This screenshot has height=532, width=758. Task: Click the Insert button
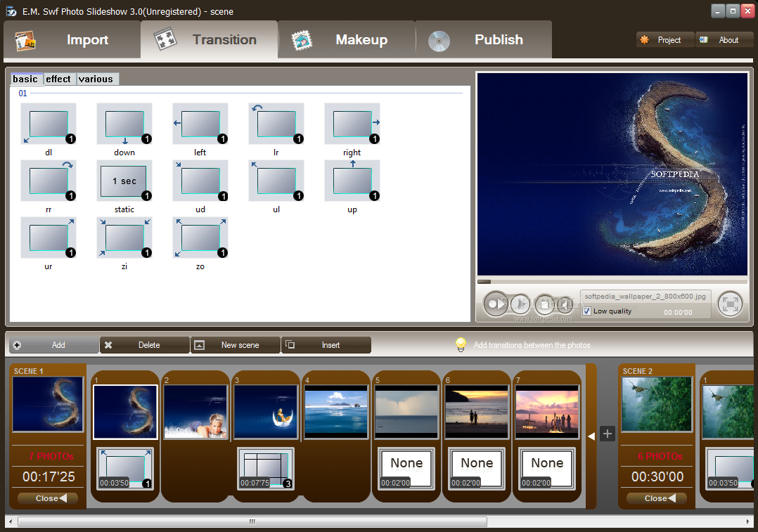click(x=326, y=345)
